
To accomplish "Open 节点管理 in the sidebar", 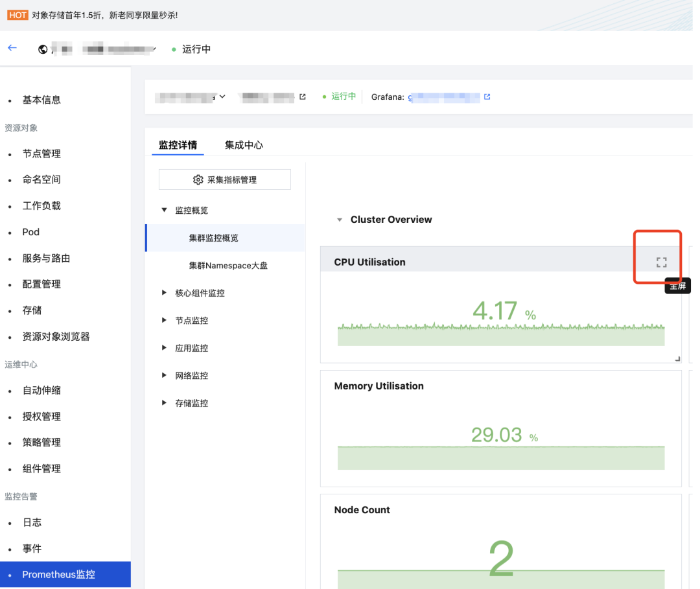I will click(41, 154).
